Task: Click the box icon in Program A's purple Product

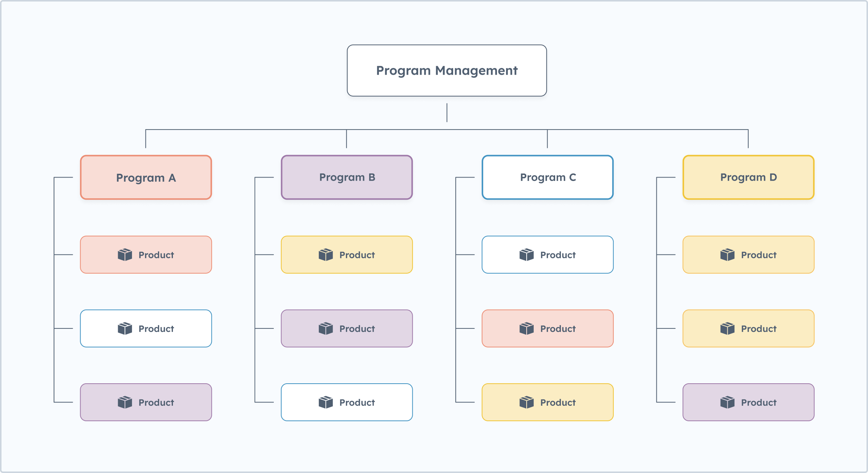Action: 125,402
